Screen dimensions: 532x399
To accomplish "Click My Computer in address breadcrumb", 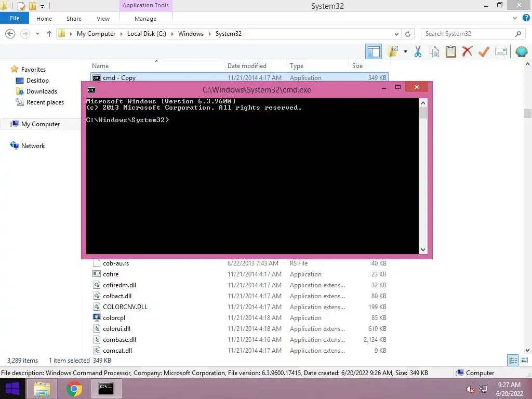I will point(96,34).
